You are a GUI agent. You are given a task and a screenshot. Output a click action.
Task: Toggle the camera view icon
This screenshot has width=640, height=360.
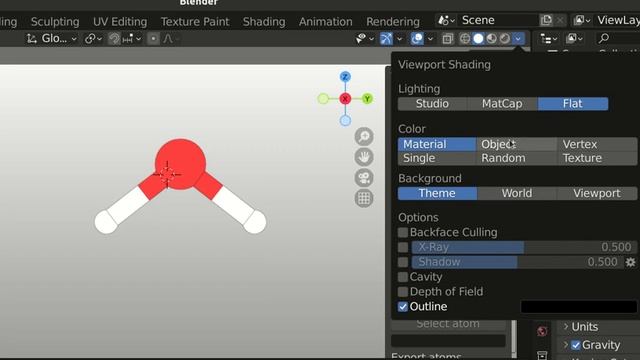[364, 178]
